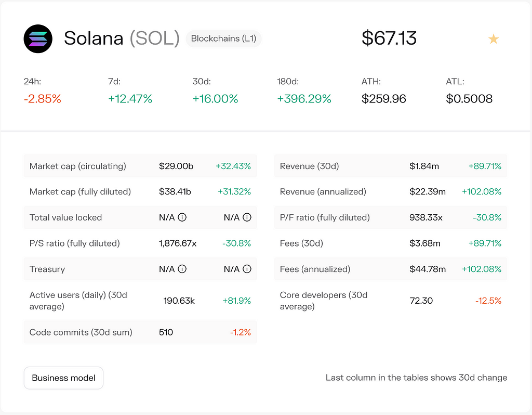
Task: Click the Fees (30d) label
Action: tap(301, 243)
